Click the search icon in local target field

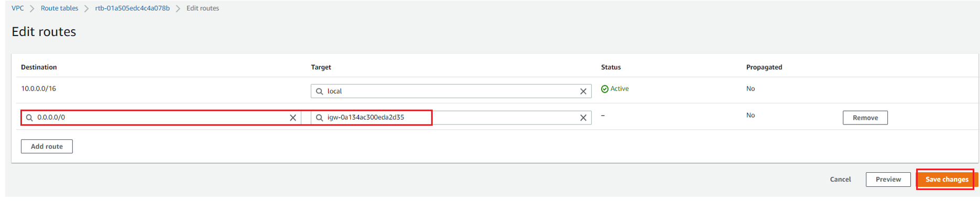(319, 91)
